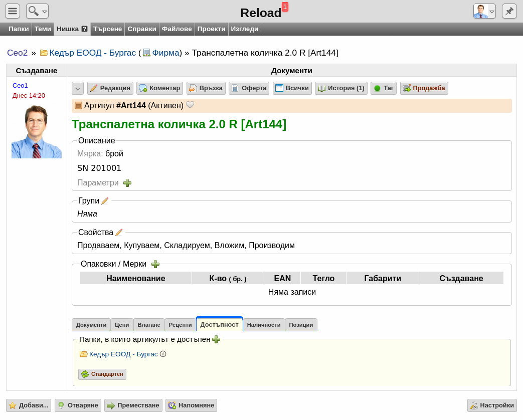Add folder where article is accessible
This screenshot has width=523, height=420.
pos(216,339)
